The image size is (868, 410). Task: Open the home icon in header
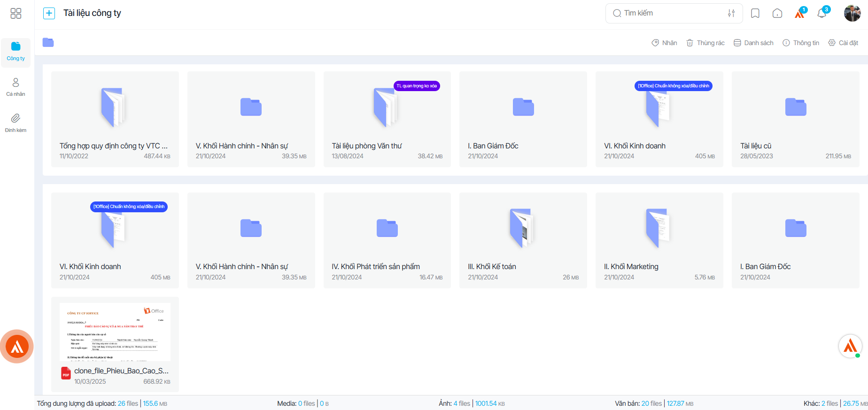(x=777, y=13)
